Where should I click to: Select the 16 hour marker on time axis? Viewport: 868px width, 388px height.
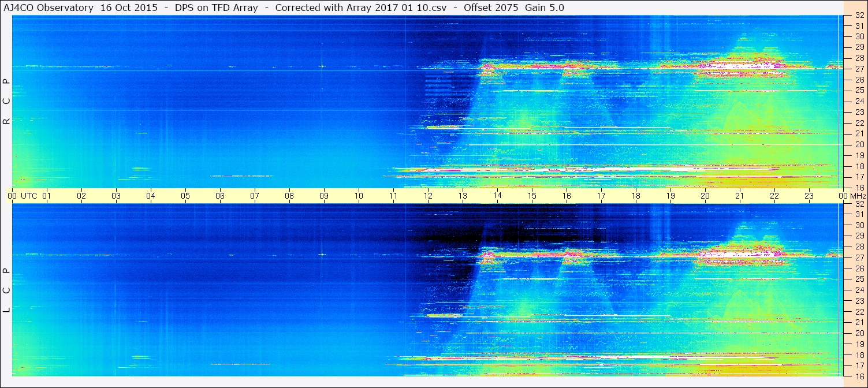567,196
